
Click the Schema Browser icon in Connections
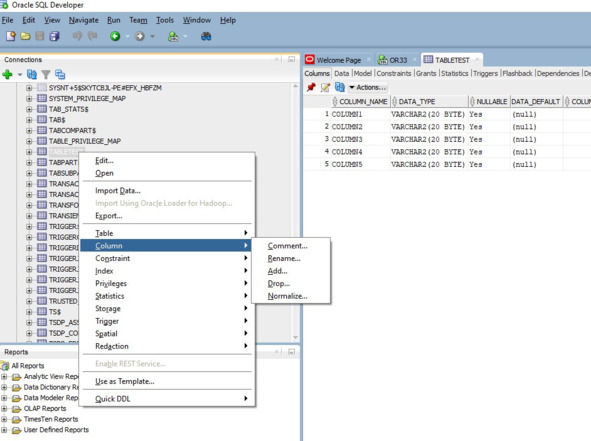pyautogui.click(x=60, y=75)
